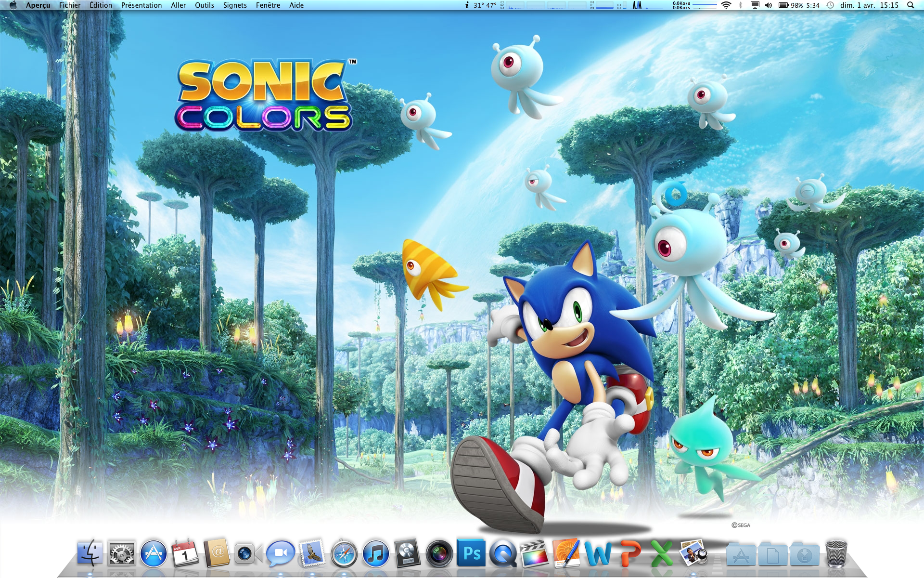
Task: Click the date and time clock
Action: 869,5
